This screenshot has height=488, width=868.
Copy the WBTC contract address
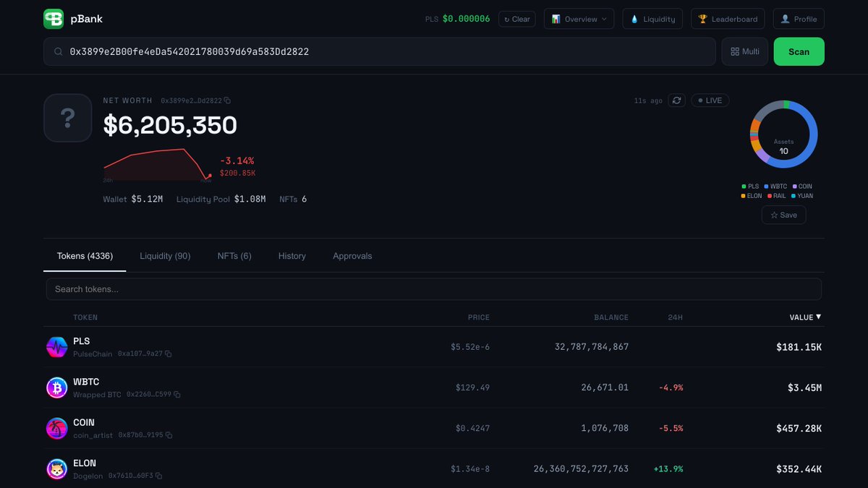click(x=176, y=395)
